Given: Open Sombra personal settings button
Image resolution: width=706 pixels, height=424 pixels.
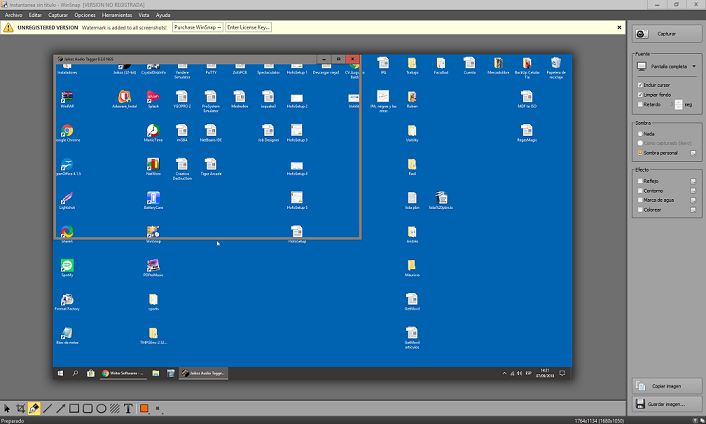Looking at the screenshot, I should pyautogui.click(x=693, y=153).
